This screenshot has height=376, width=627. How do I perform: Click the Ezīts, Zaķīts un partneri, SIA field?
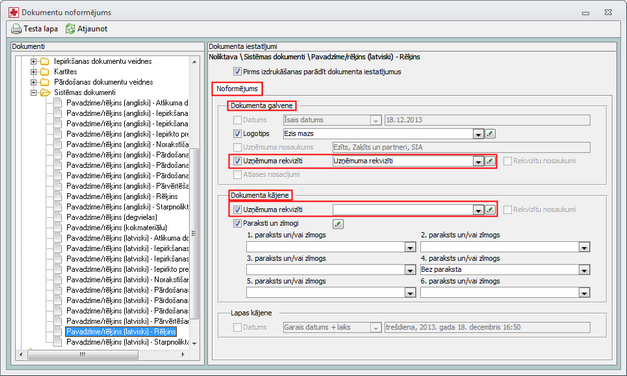click(x=461, y=147)
